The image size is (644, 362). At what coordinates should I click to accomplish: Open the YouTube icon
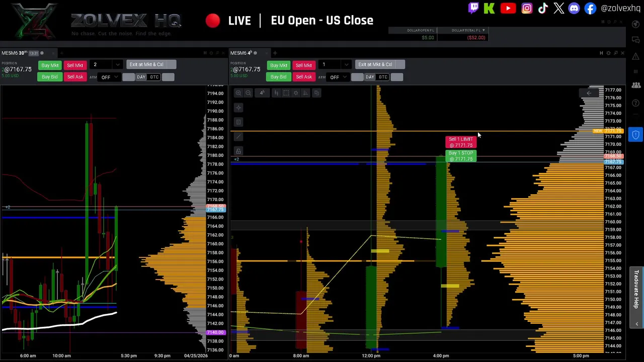(508, 8)
